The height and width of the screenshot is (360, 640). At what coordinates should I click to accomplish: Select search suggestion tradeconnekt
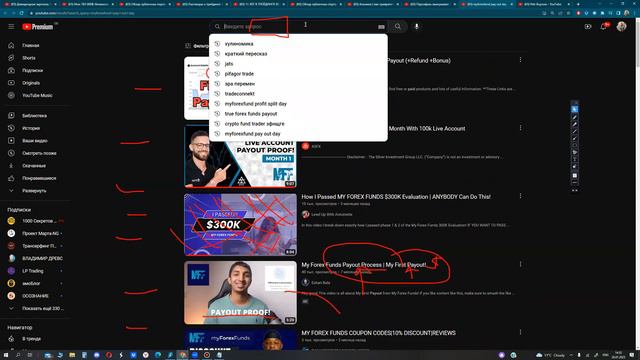click(x=298, y=94)
